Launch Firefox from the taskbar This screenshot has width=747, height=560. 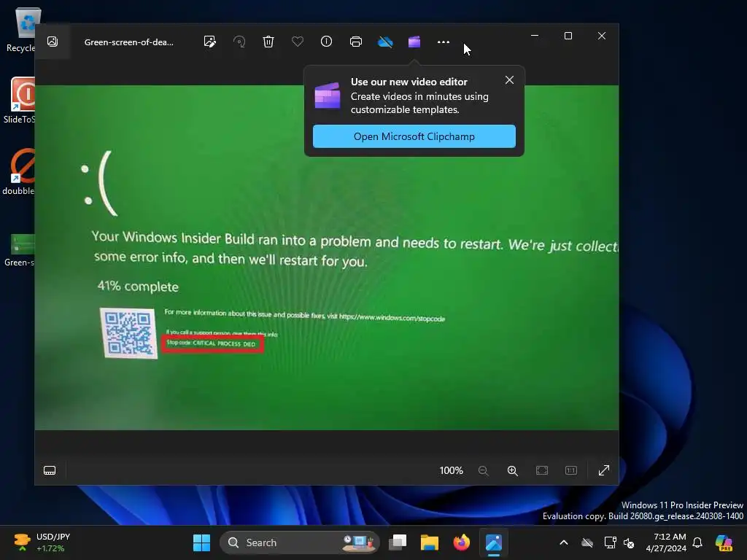click(461, 542)
